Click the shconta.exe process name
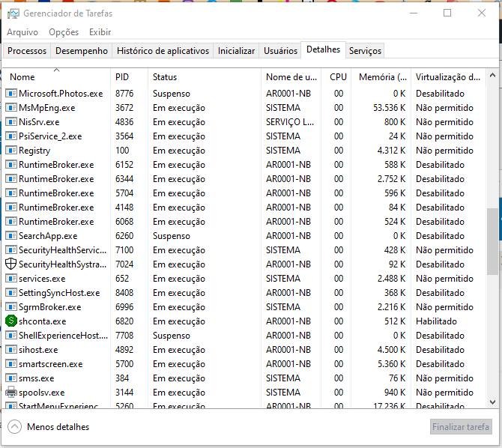Viewport: 502px width, 448px height. pyautogui.click(x=42, y=321)
